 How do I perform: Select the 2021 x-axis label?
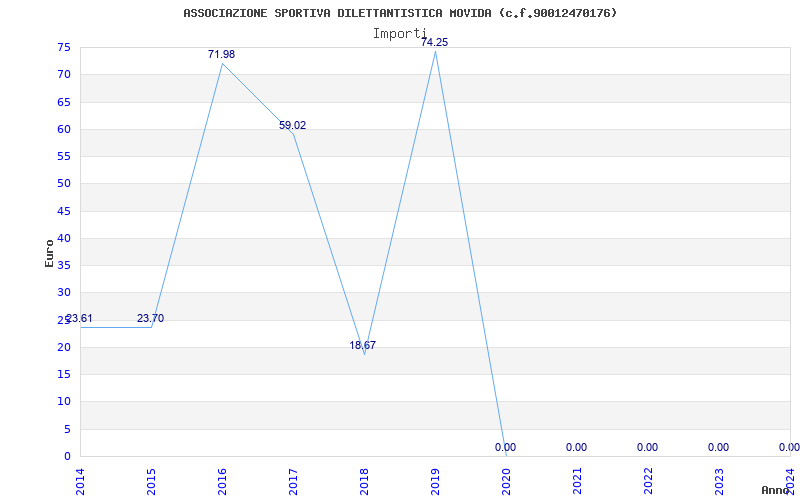point(577,483)
